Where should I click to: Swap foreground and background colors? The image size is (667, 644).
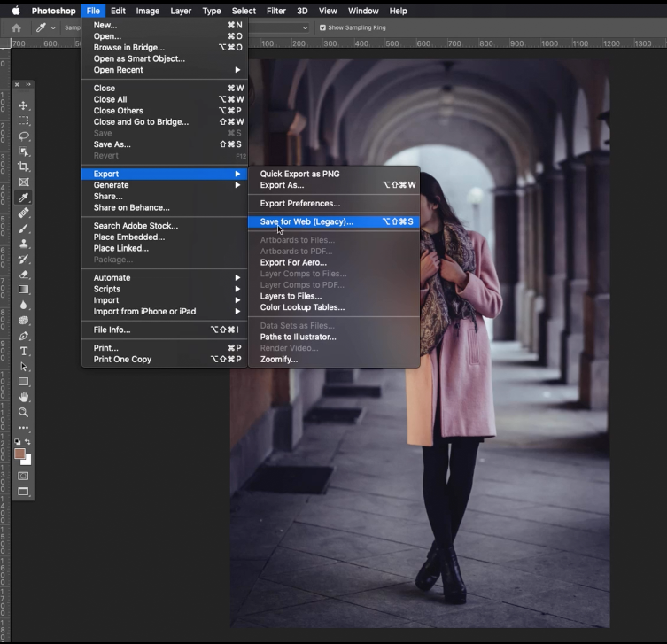(x=28, y=442)
